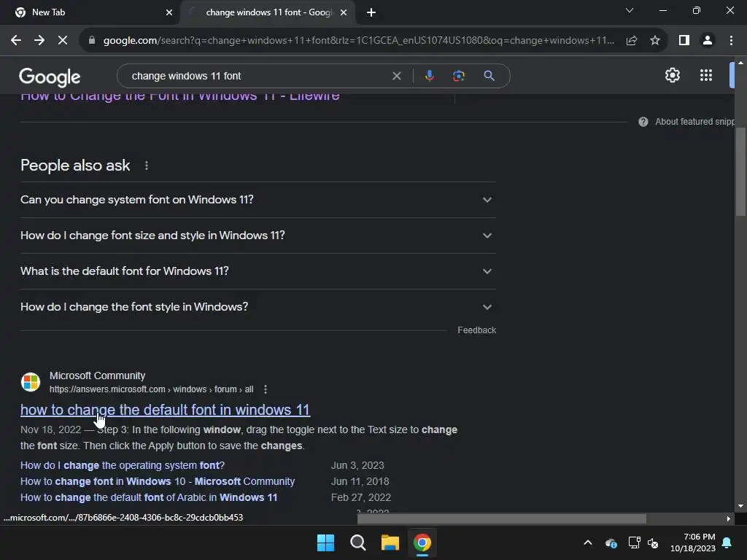Open File Explorer from the taskbar
The height and width of the screenshot is (560, 747).
[x=390, y=542]
